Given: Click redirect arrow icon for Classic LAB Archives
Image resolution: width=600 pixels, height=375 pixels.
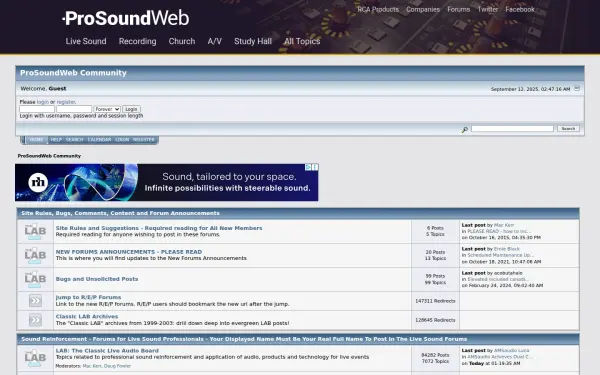Looking at the screenshot, I should coord(35,320).
